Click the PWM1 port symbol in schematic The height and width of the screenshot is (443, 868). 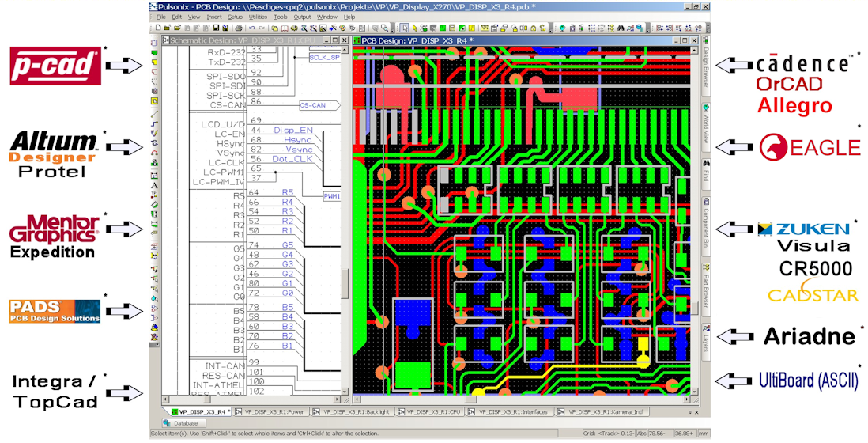click(331, 196)
